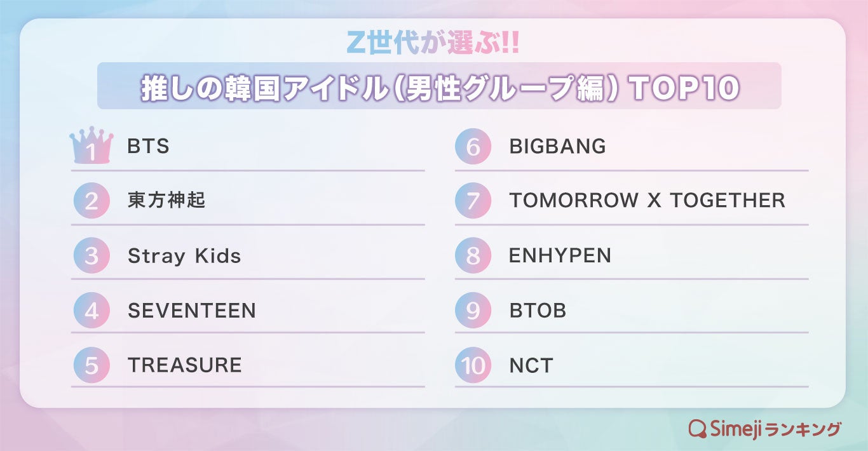Click the SEVENTEEN group name
The width and height of the screenshot is (868, 451).
coord(191,311)
